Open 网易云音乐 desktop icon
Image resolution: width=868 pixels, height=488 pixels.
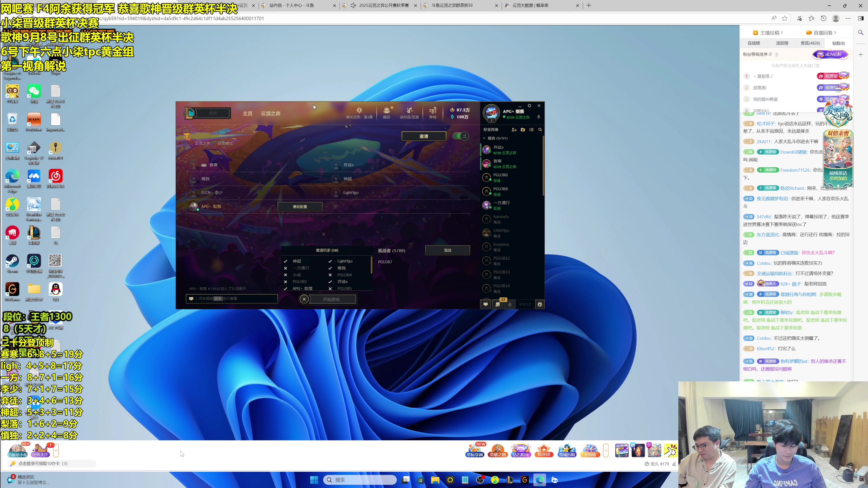56,178
